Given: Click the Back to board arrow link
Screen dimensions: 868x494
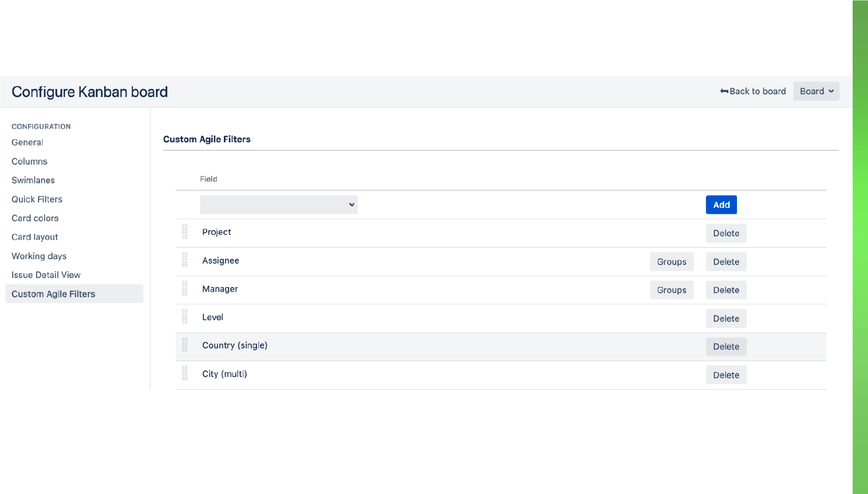Looking at the screenshot, I should (x=753, y=91).
